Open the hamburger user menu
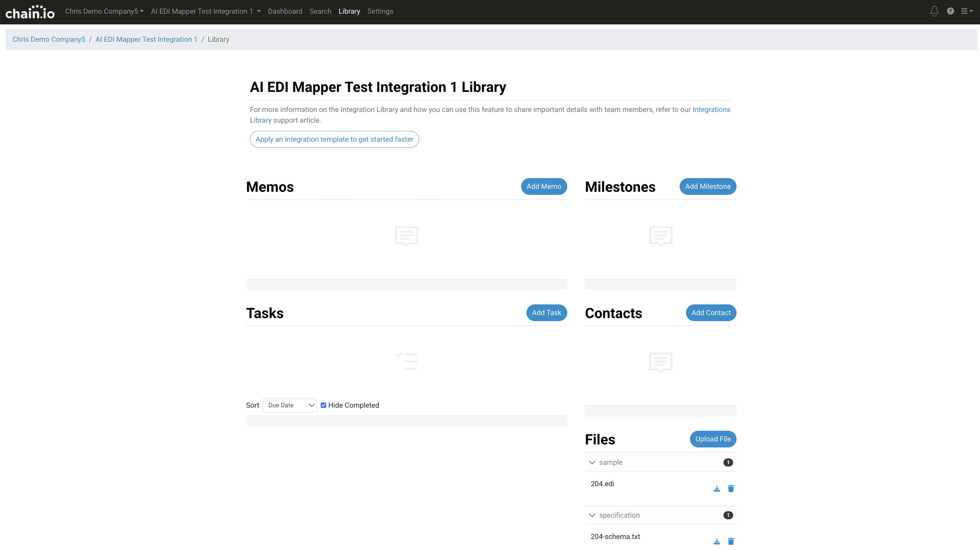 (x=966, y=11)
